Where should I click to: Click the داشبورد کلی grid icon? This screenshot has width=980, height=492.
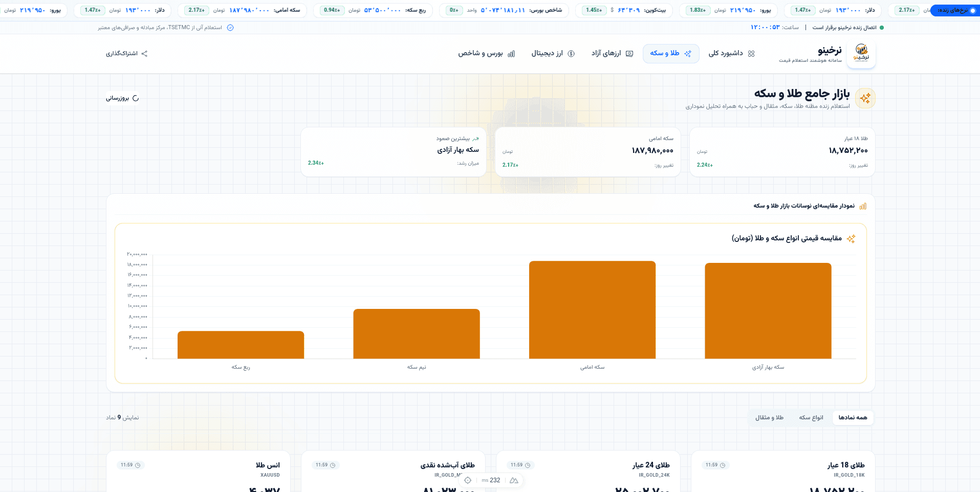751,54
